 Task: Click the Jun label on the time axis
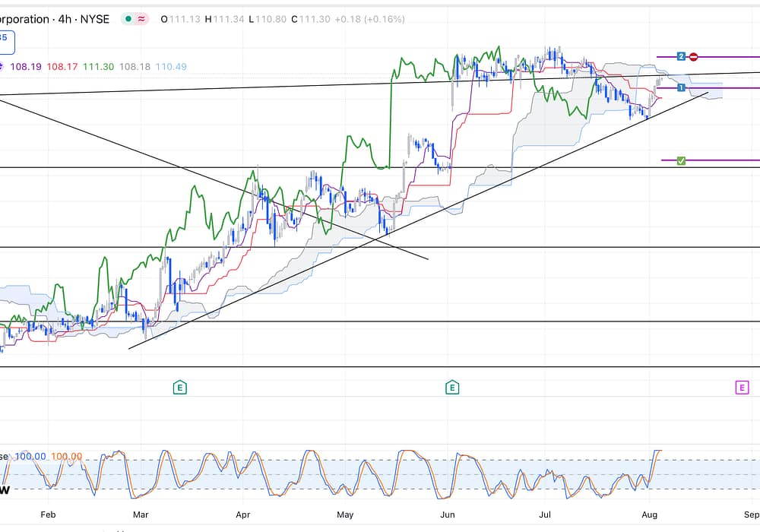448,515
